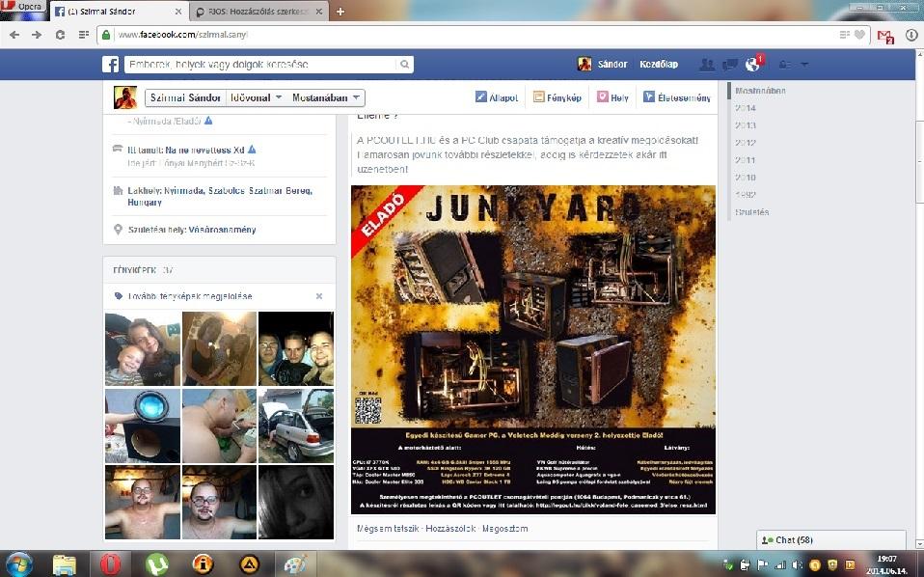Open Sándor profile link in header
The image size is (924, 577).
point(602,65)
